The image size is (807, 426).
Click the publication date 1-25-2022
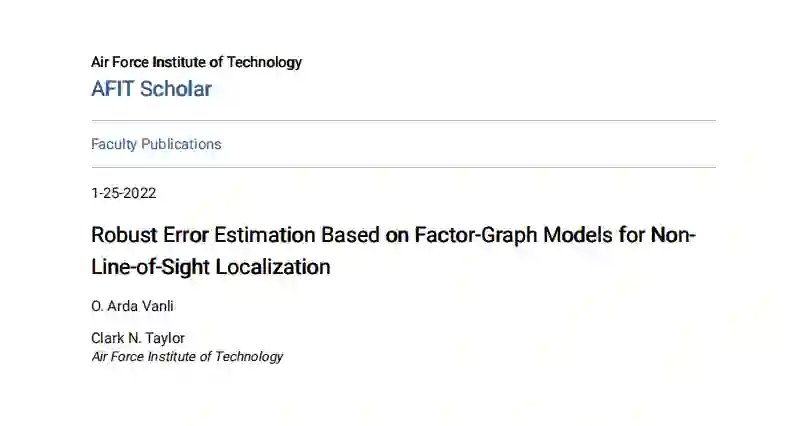[123, 193]
